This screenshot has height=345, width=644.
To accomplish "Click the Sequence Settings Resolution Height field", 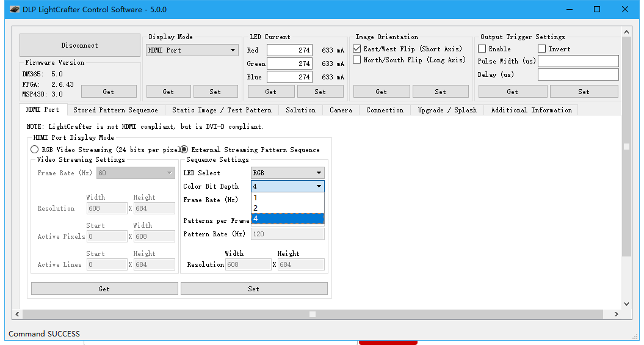I will [301, 264].
